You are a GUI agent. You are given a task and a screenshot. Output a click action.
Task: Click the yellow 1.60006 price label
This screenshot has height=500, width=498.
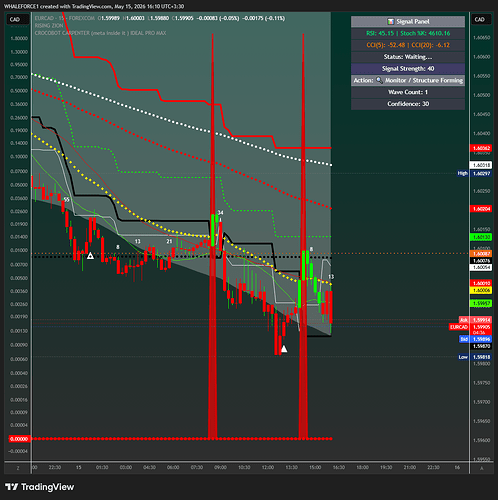(x=481, y=290)
